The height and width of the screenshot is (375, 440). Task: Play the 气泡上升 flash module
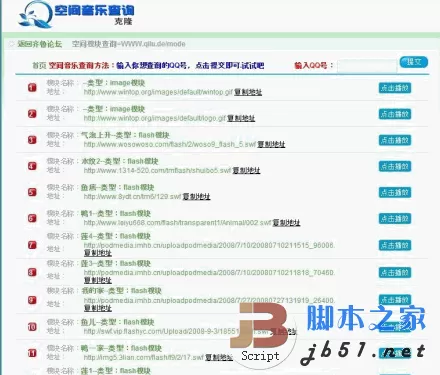tap(395, 140)
